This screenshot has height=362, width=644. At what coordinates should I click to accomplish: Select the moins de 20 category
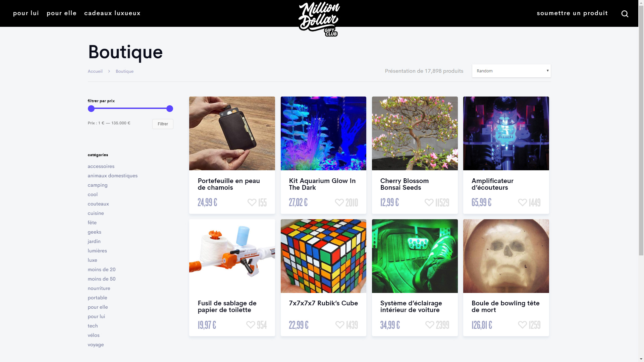pos(102,269)
